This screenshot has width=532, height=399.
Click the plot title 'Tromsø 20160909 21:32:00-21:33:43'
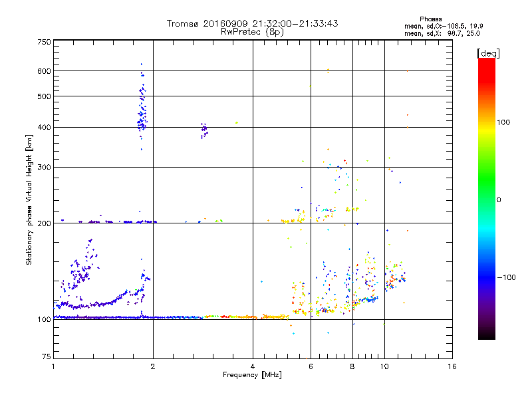tap(252, 23)
